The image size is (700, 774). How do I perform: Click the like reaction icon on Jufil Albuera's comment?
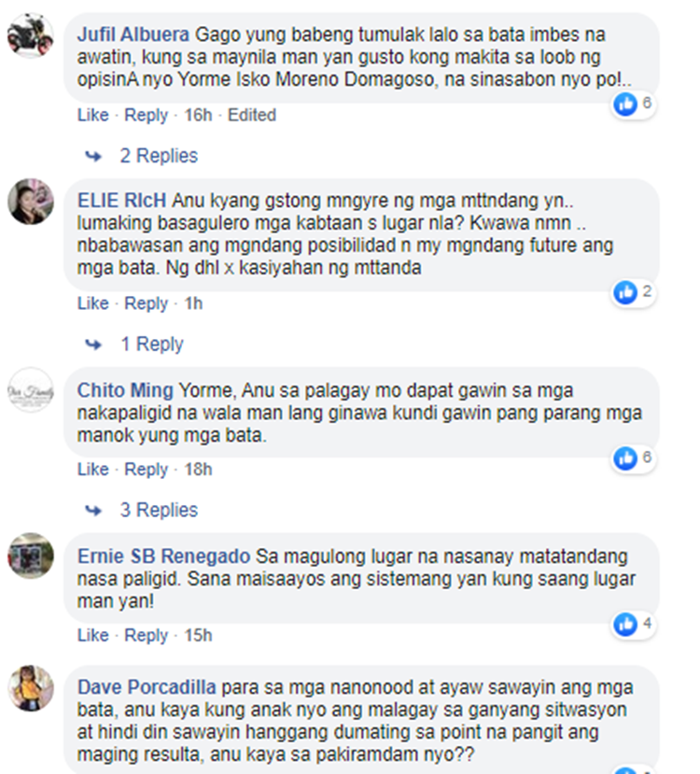tap(625, 105)
